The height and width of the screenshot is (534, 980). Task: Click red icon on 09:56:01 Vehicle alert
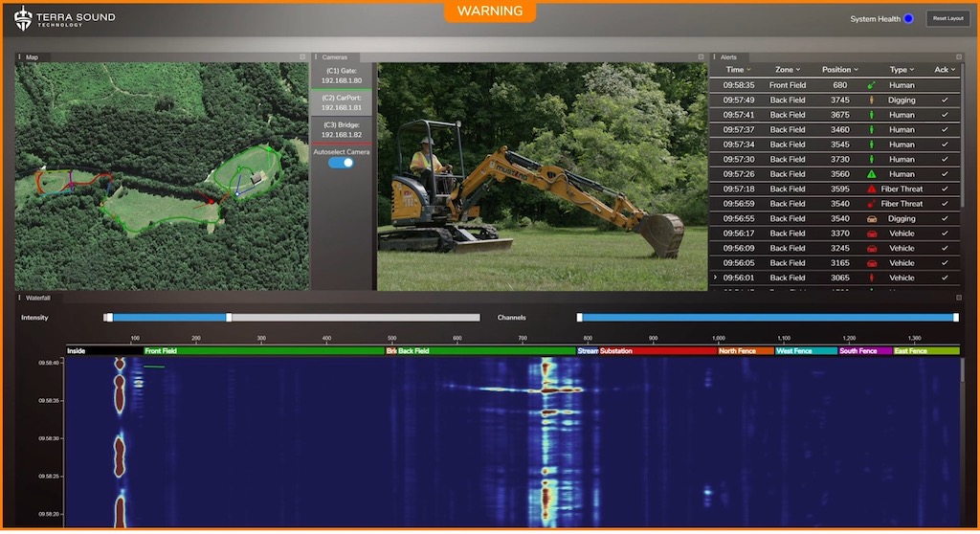click(871, 278)
